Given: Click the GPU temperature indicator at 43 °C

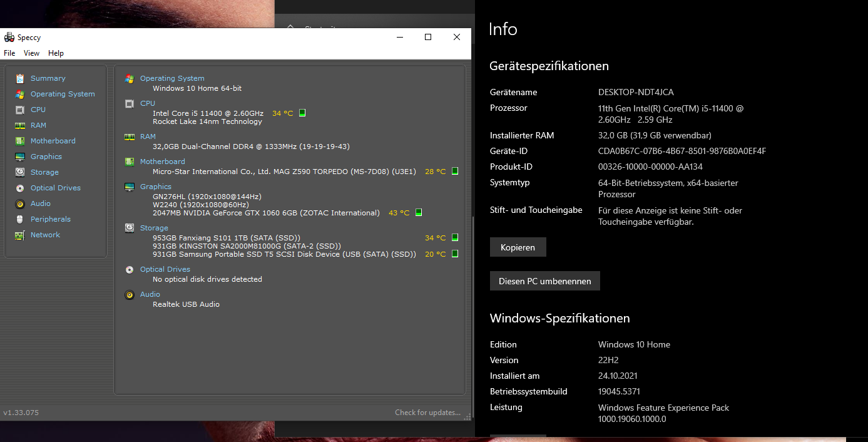Looking at the screenshot, I should point(419,213).
